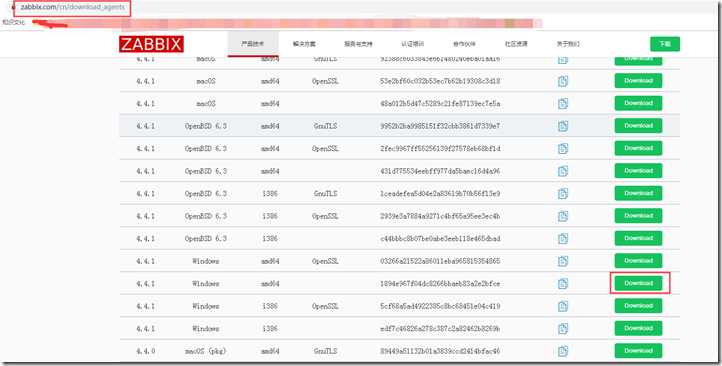Open the 产品技术 navigation tab
Viewport: 722px width, 366px height.
tap(253, 44)
